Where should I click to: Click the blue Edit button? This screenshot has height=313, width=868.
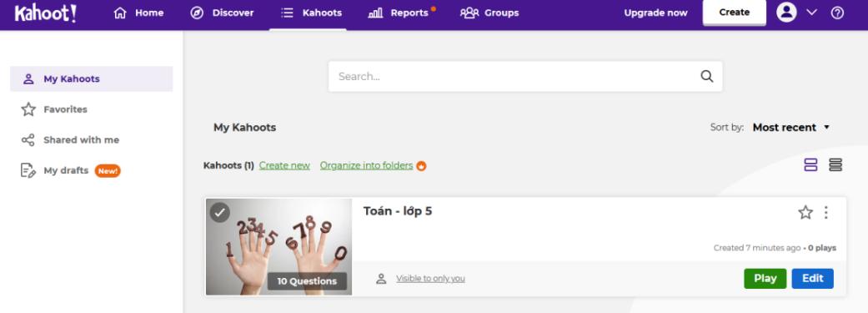pos(813,279)
